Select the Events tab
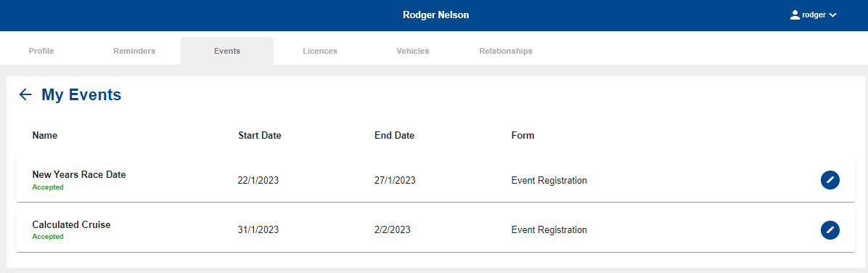Screen dimensions: 868x273 [x=227, y=51]
